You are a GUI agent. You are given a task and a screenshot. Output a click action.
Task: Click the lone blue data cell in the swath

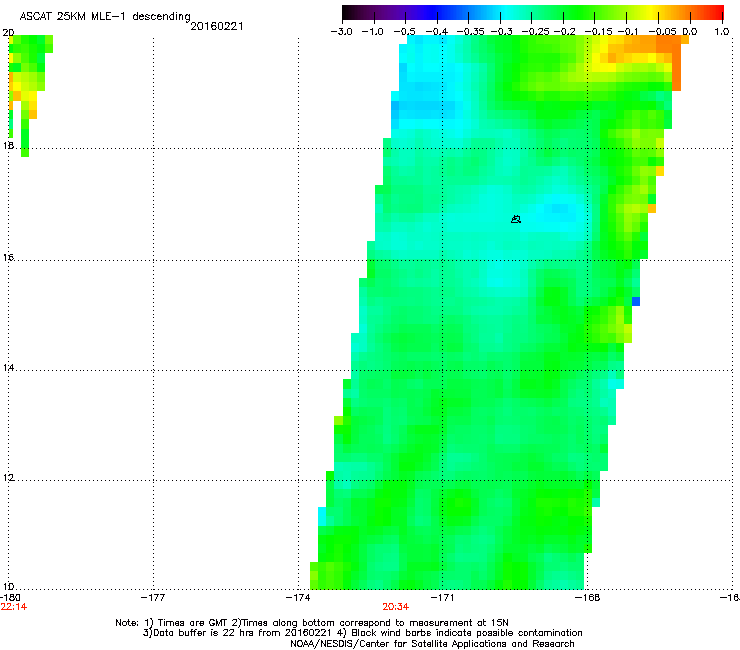[x=636, y=301]
